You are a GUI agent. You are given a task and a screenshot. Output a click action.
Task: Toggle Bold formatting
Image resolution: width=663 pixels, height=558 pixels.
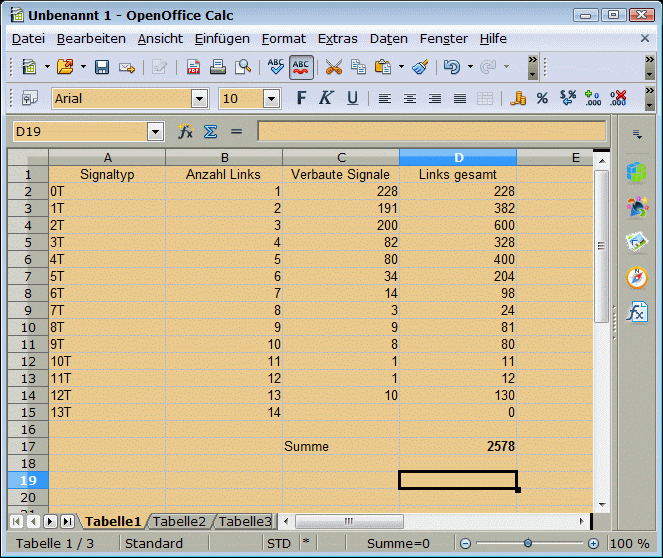pos(301,99)
